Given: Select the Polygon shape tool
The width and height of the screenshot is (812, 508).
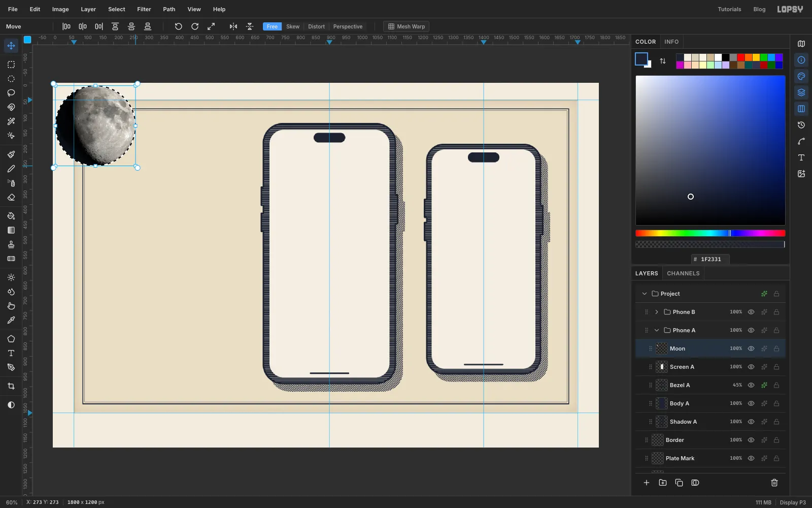Looking at the screenshot, I should 11,339.
